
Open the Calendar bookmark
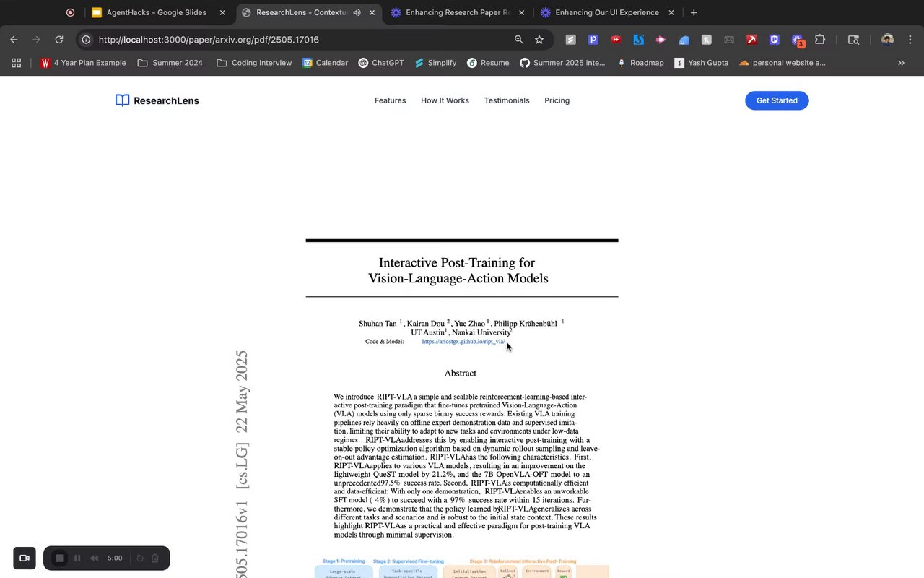(x=325, y=63)
